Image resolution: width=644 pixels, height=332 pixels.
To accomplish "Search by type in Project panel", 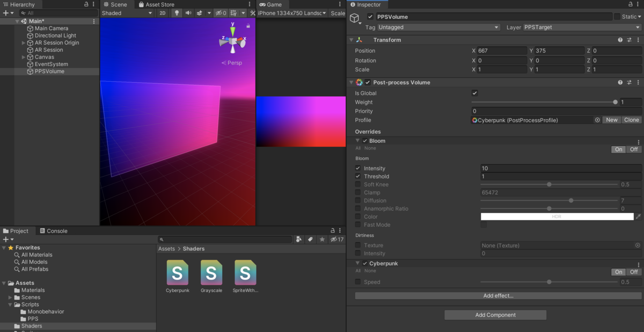I will tap(299, 239).
